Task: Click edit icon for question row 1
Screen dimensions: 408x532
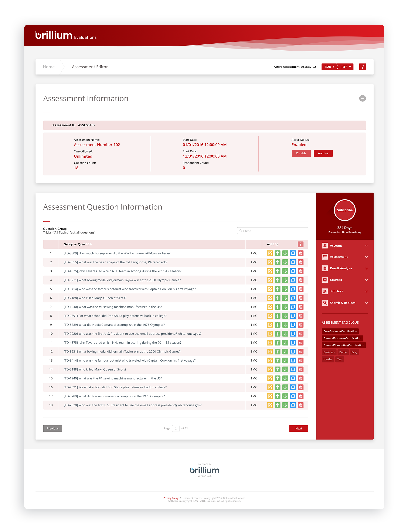Action: point(270,253)
